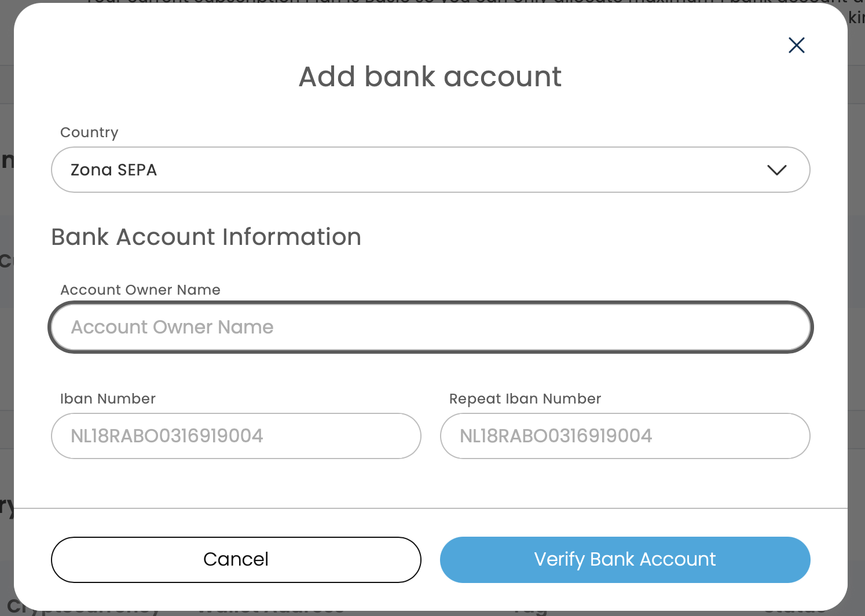
Task: Click the Bank Account Information heading
Action: [206, 237]
